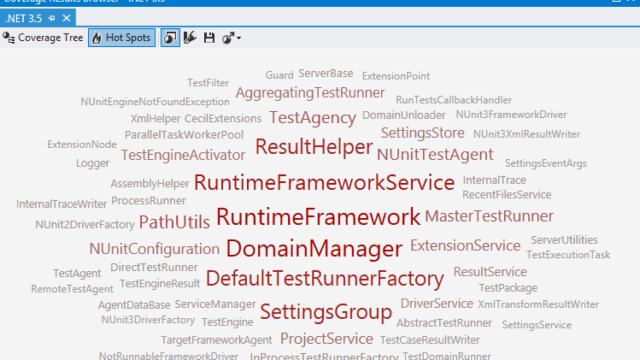Click RunTestsCallbackHandler label

tap(453, 100)
